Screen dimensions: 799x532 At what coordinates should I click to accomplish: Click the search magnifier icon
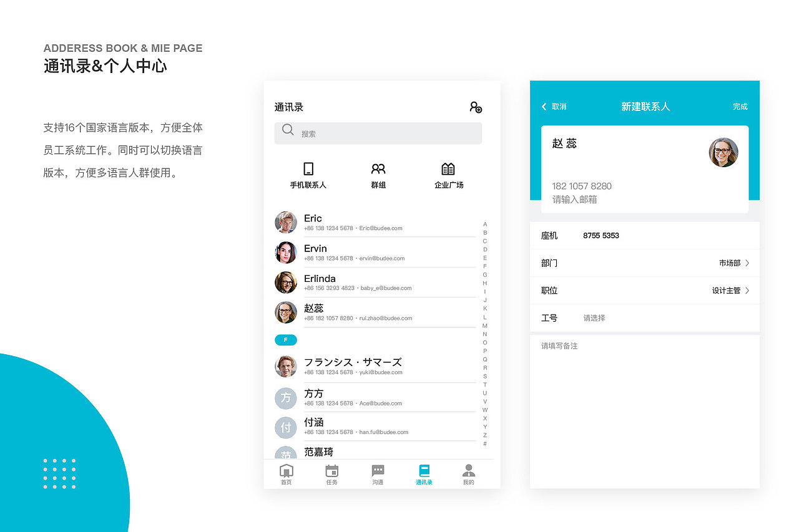(288, 130)
